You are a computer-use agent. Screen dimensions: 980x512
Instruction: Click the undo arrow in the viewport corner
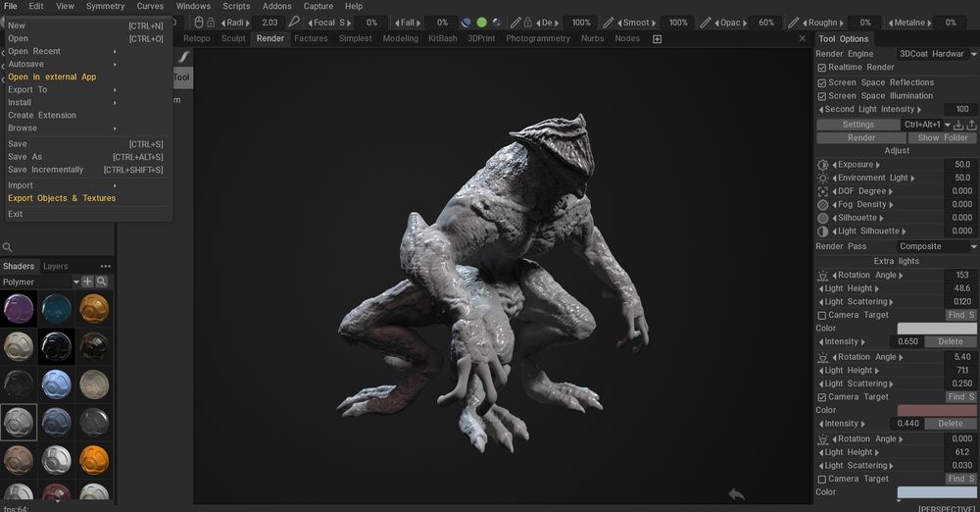coord(737,494)
